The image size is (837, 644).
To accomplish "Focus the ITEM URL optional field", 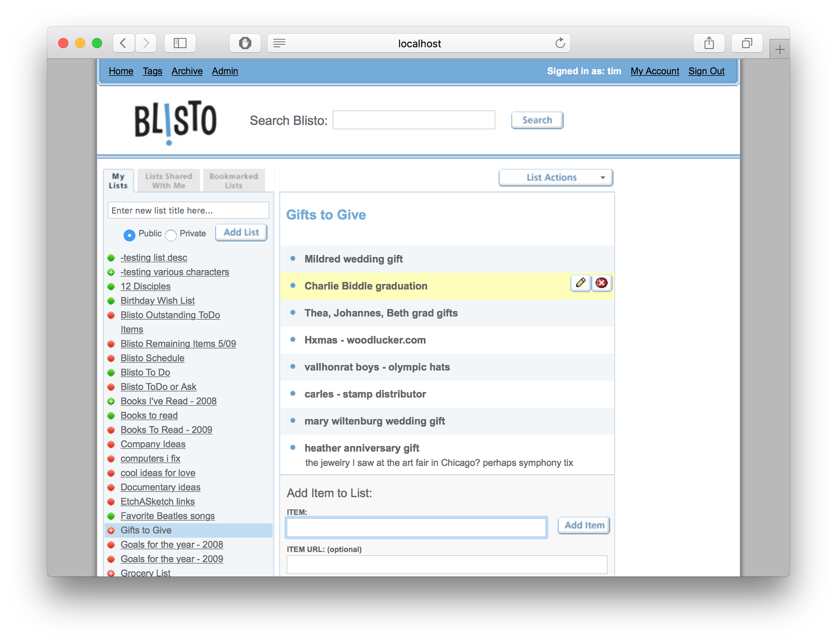I will pyautogui.click(x=447, y=565).
